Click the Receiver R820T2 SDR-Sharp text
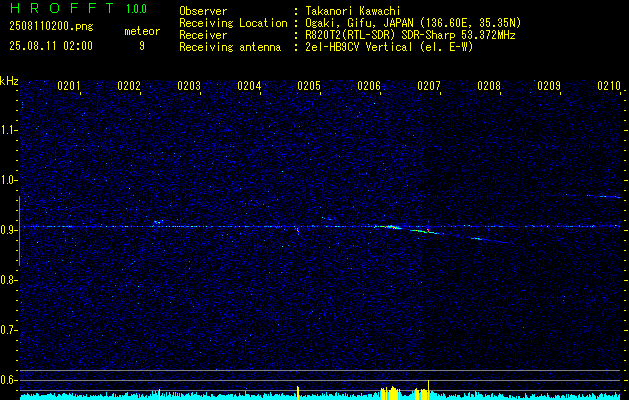The height and width of the screenshot is (400, 629). [x=410, y=35]
